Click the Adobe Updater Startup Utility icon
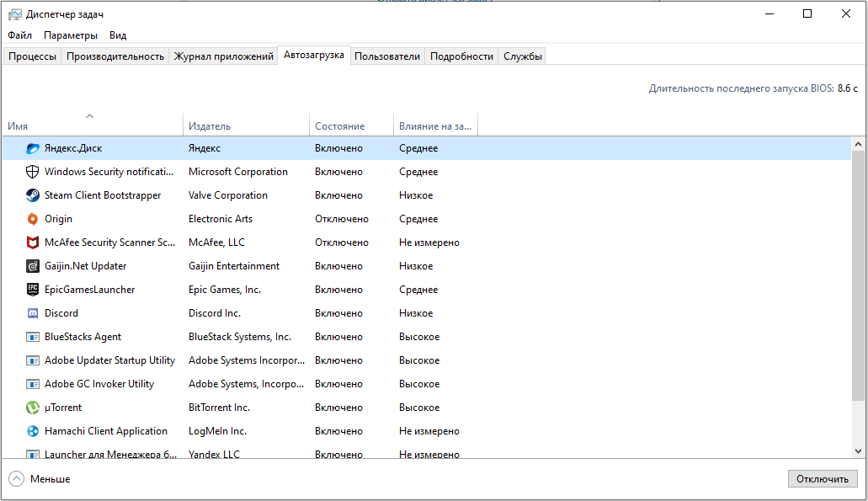Screen dimensions: 868x501 pos(33,360)
